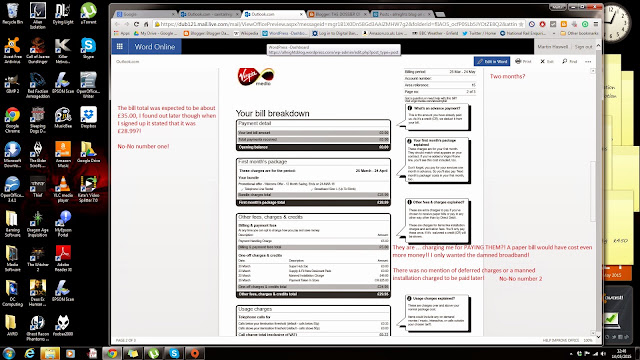Open the more options ellipsis in Word Online
The width and height of the screenshot is (640, 360).
(588, 62)
